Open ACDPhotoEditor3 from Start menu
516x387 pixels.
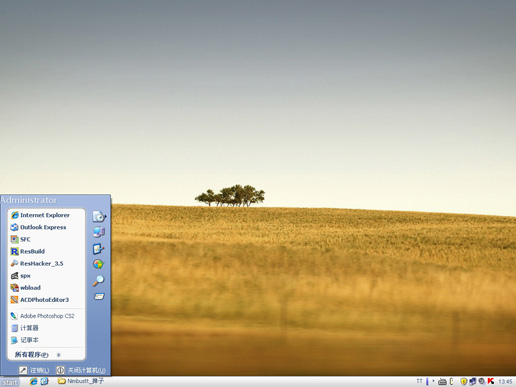click(46, 300)
